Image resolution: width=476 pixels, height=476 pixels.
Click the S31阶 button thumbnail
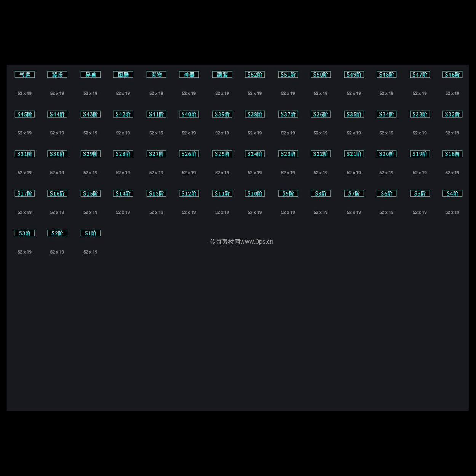point(25,154)
